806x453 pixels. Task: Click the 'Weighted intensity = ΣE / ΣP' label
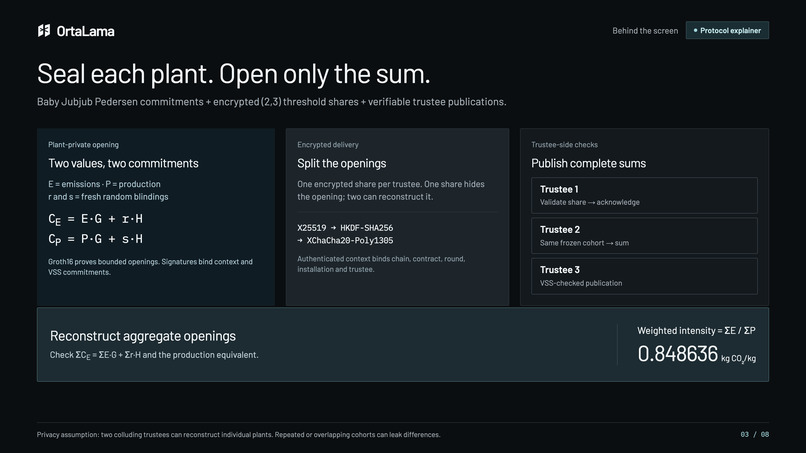pos(697,331)
